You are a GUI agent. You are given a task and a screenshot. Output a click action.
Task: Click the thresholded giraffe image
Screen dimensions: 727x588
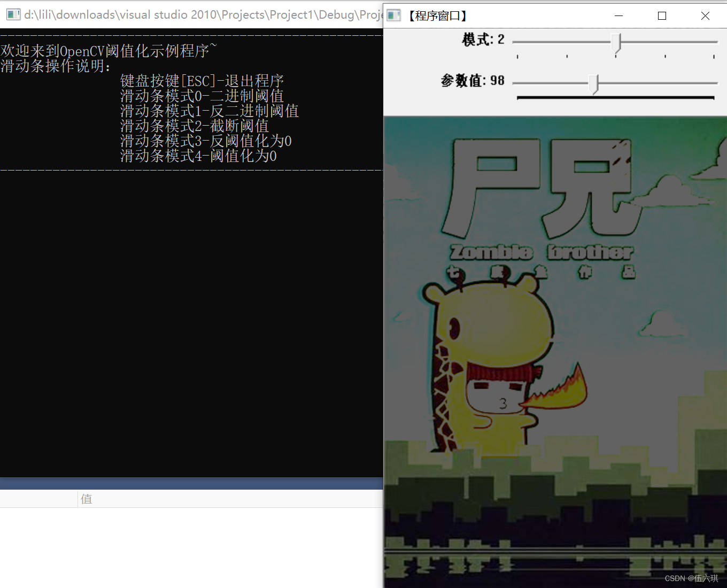coord(555,352)
